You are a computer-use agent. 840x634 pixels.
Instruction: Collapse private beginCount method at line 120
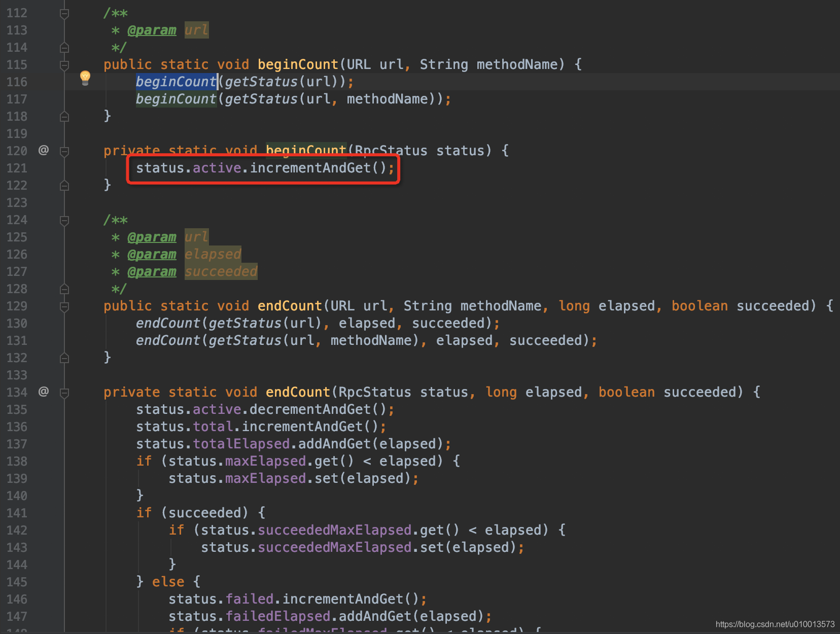(64, 151)
